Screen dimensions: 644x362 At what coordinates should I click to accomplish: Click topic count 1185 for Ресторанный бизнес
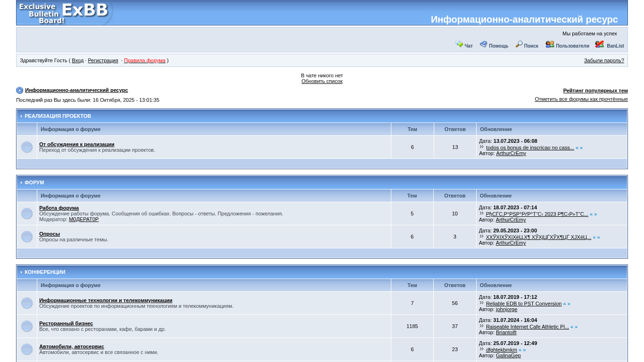[412, 326]
